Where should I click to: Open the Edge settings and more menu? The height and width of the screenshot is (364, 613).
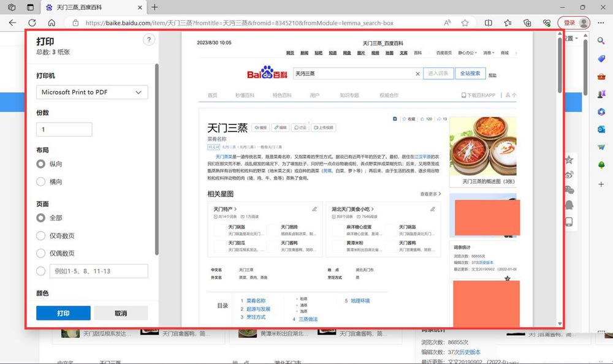tap(601, 23)
